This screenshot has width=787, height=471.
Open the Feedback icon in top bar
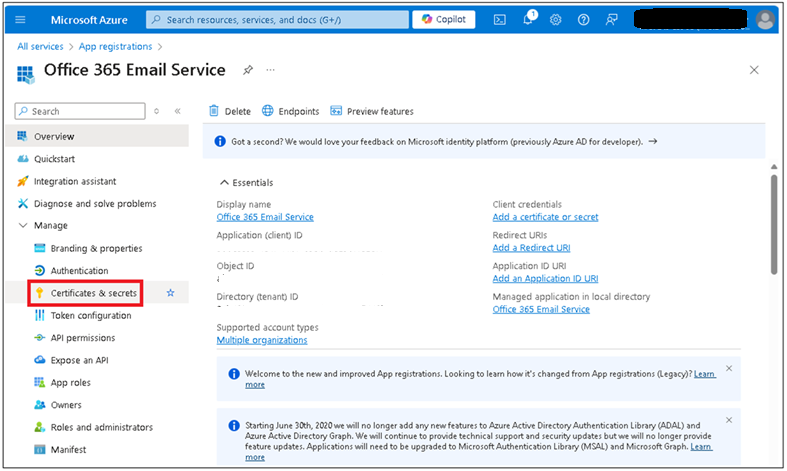611,20
